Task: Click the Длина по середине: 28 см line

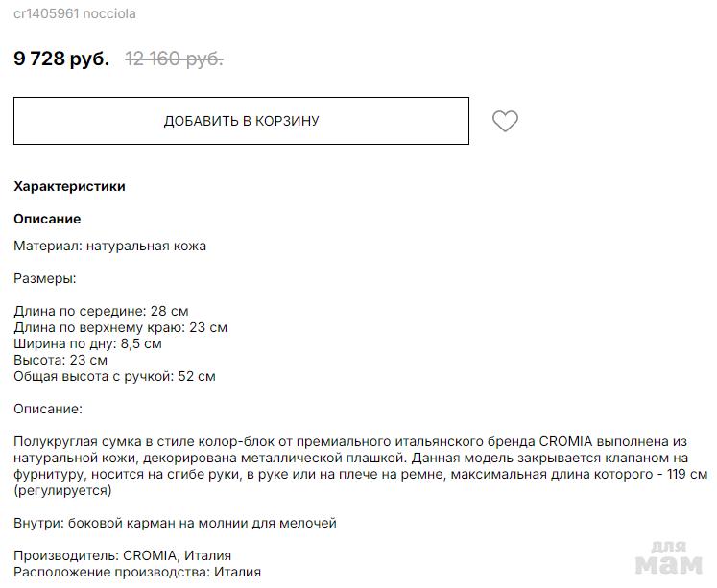Action: pos(101,311)
